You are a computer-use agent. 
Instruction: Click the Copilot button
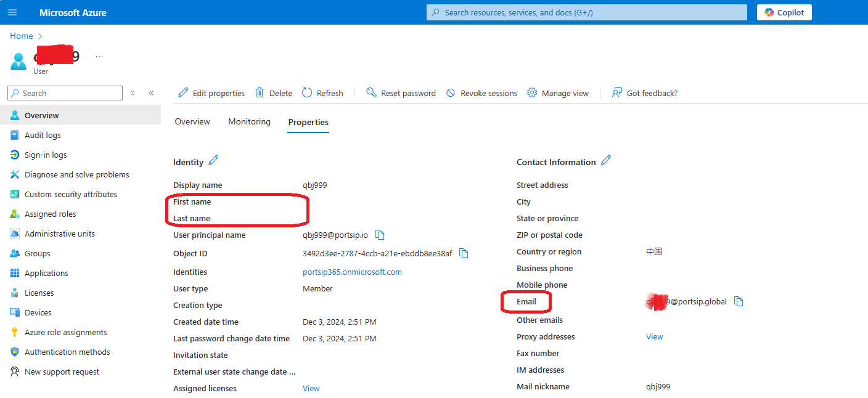pyautogui.click(x=784, y=12)
